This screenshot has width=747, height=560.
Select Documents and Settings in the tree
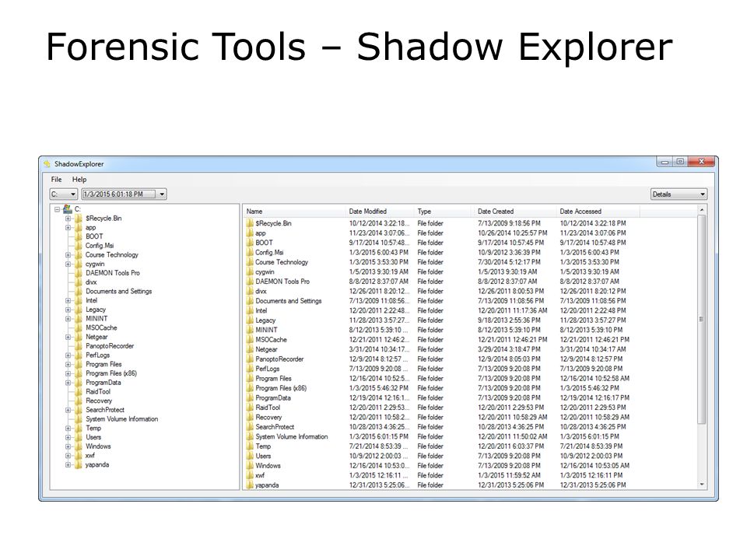pyautogui.click(x=118, y=292)
